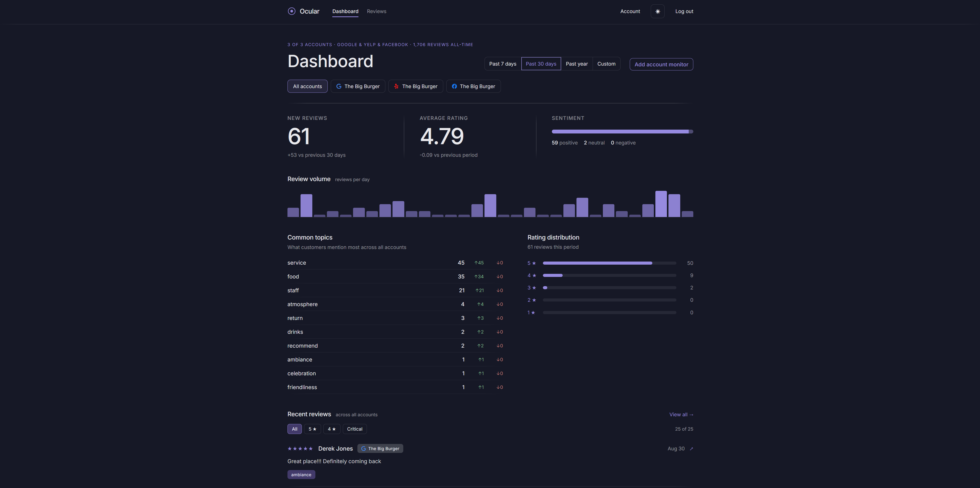
Task: Select the All accounts filter
Action: (x=307, y=86)
